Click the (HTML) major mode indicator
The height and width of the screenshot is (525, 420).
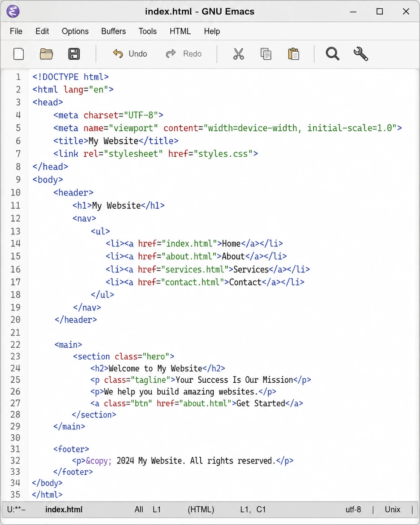pos(201,510)
